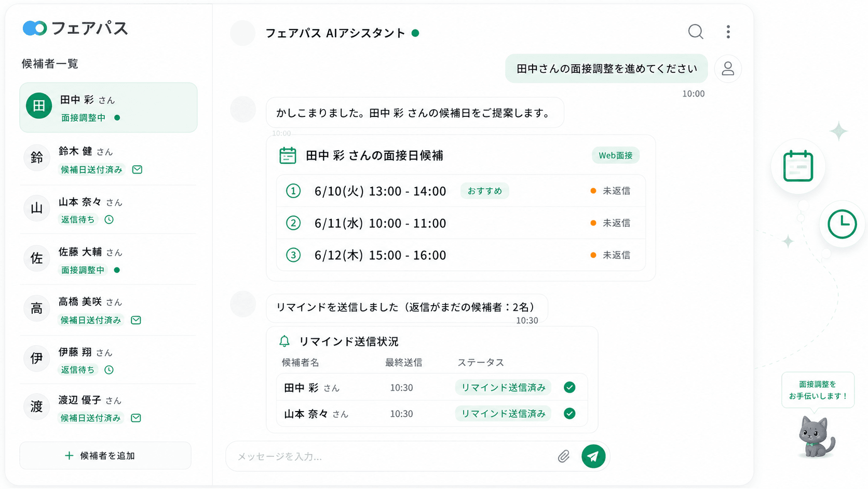Click 10:30 time in 山本 奈々 reminder row
The image size is (868, 489).
pyautogui.click(x=401, y=414)
